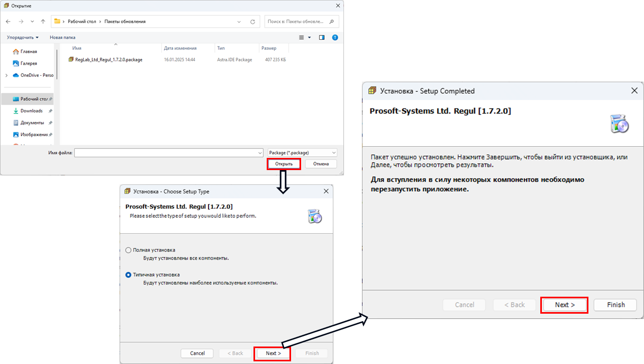Click Новая папка in the toolbar
Image resolution: width=644 pixels, height=364 pixels.
[62, 38]
